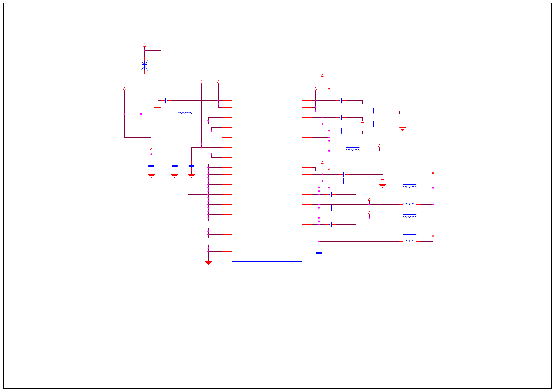Click the power arrow above the crossed-out capacitor

pyautogui.click(x=144, y=45)
